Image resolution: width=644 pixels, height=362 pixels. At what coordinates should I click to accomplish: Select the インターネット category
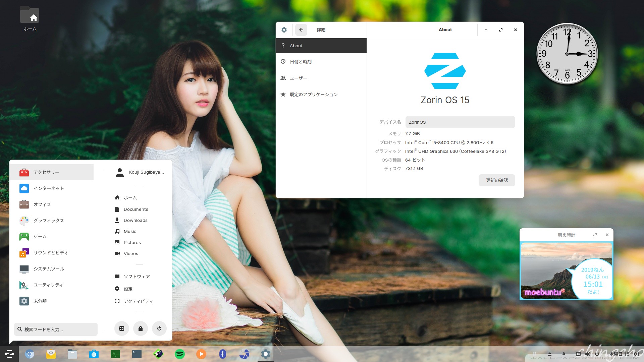click(52, 188)
